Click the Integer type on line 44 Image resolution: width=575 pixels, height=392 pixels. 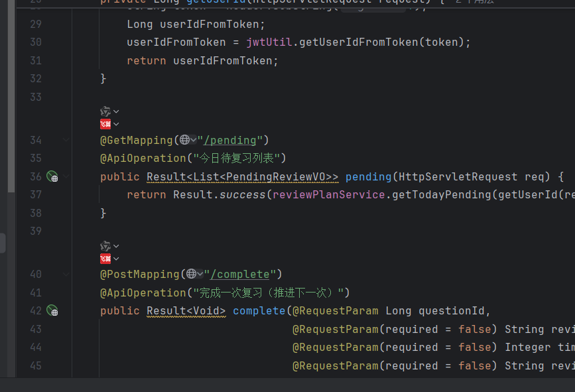click(x=527, y=348)
